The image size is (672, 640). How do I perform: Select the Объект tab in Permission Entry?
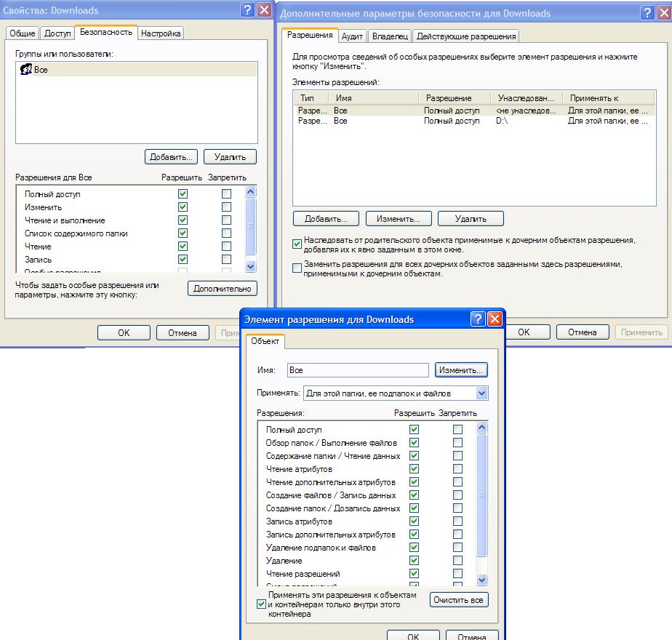point(265,341)
